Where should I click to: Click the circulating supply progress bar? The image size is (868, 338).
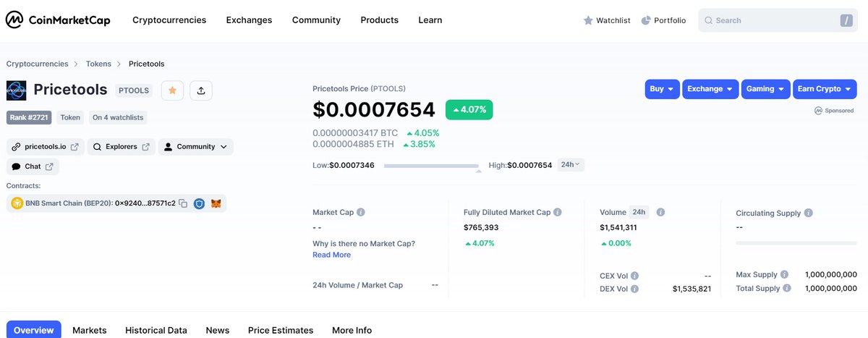[796, 242]
